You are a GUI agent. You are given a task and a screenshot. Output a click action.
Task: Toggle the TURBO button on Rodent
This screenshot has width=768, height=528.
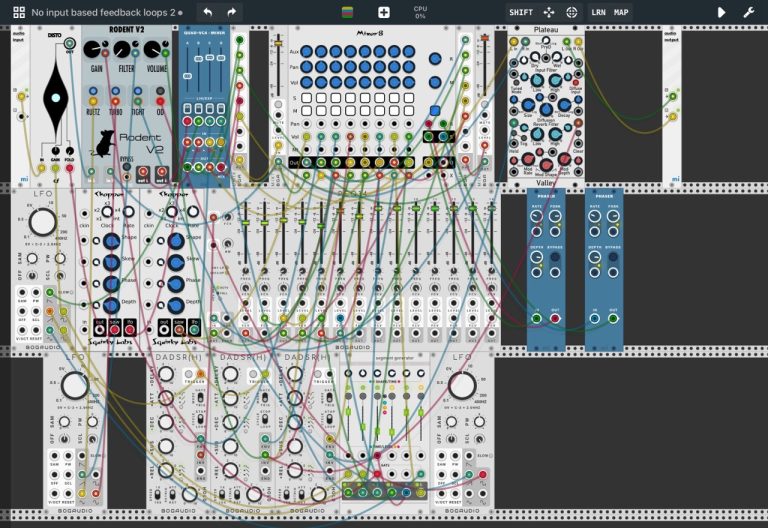[115, 91]
